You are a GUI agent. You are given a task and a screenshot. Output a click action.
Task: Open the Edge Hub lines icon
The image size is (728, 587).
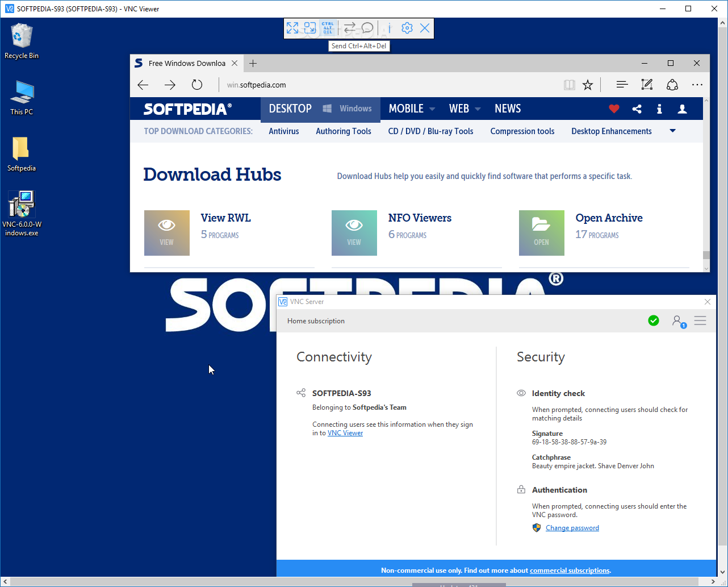tap(622, 85)
